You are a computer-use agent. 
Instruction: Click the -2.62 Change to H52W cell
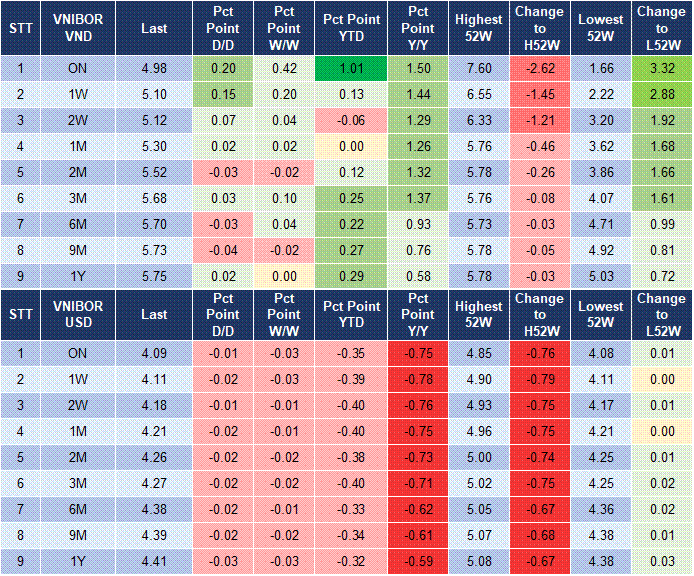(541, 68)
